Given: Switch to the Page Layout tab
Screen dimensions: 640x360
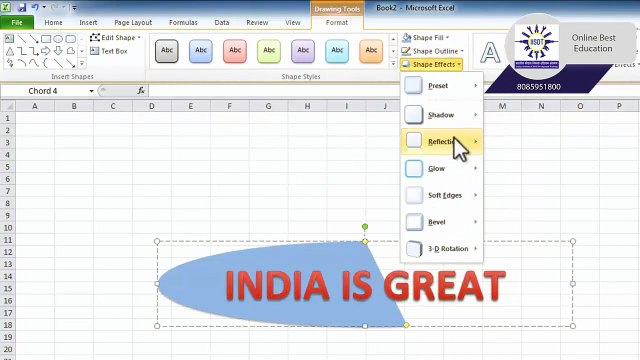Looking at the screenshot, I should (133, 22).
